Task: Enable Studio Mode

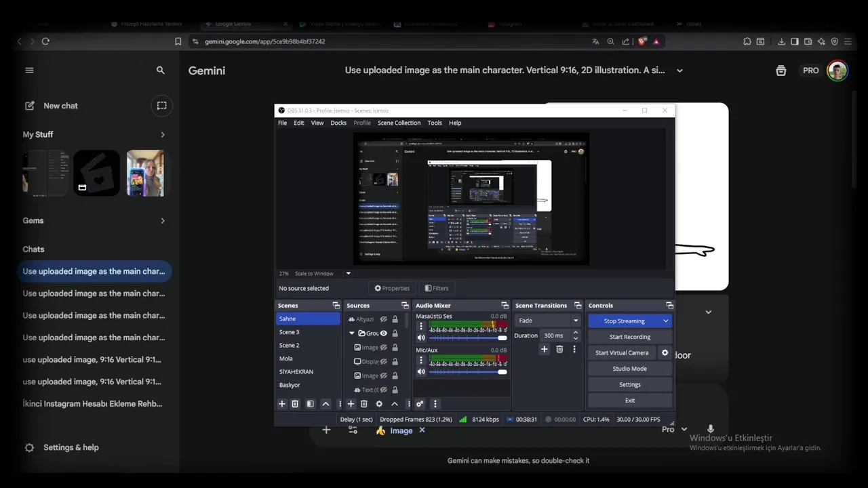Action: pos(629,369)
